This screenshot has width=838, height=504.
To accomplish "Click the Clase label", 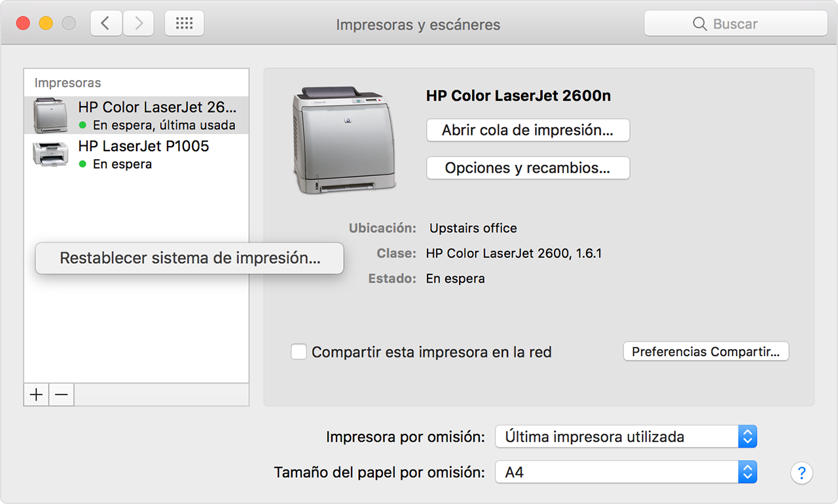I will (396, 253).
